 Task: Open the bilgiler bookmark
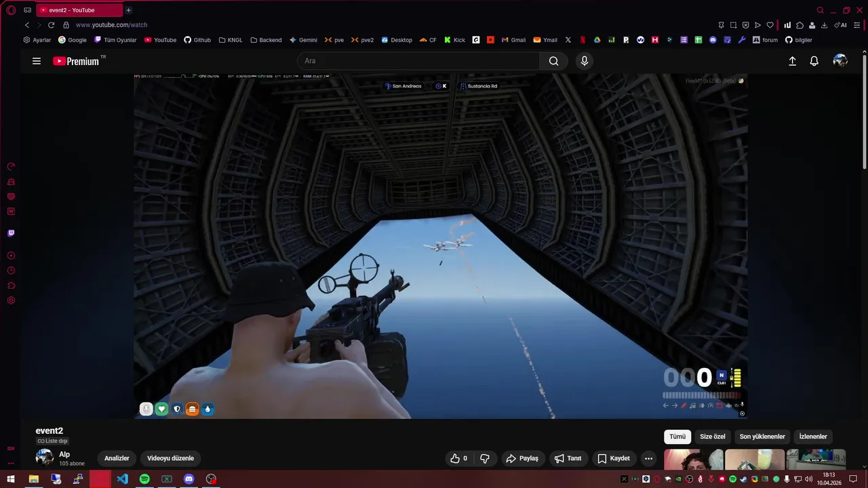[x=799, y=40]
